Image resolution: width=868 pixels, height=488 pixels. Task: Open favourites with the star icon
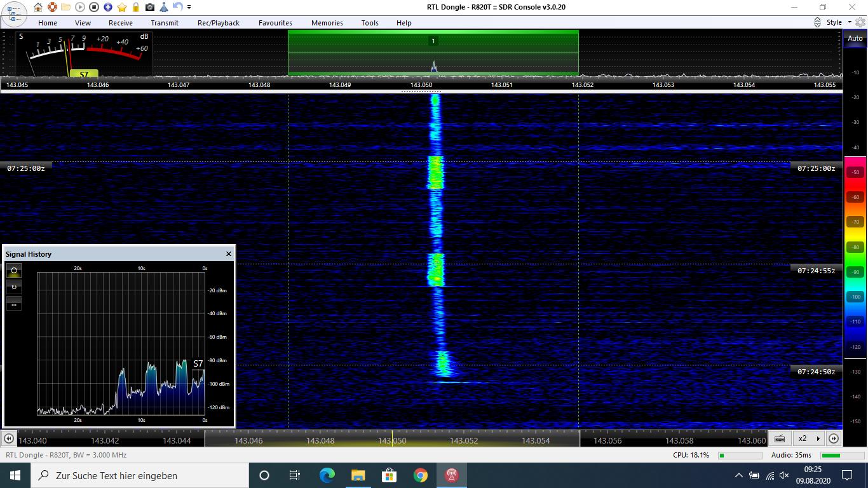click(x=122, y=7)
